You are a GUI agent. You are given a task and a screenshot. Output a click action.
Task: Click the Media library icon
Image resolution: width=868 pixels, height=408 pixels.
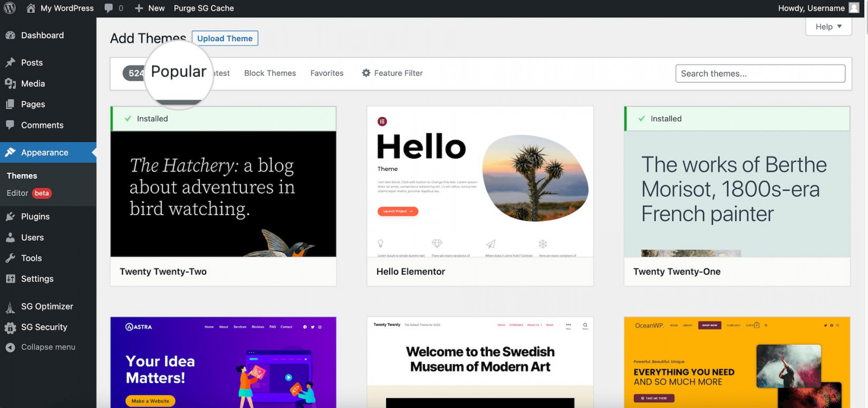tap(10, 83)
